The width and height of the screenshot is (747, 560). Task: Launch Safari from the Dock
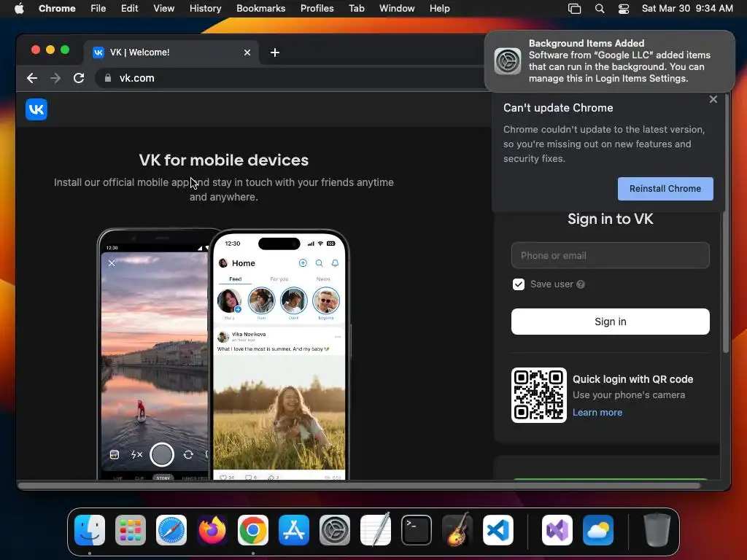[x=171, y=530]
